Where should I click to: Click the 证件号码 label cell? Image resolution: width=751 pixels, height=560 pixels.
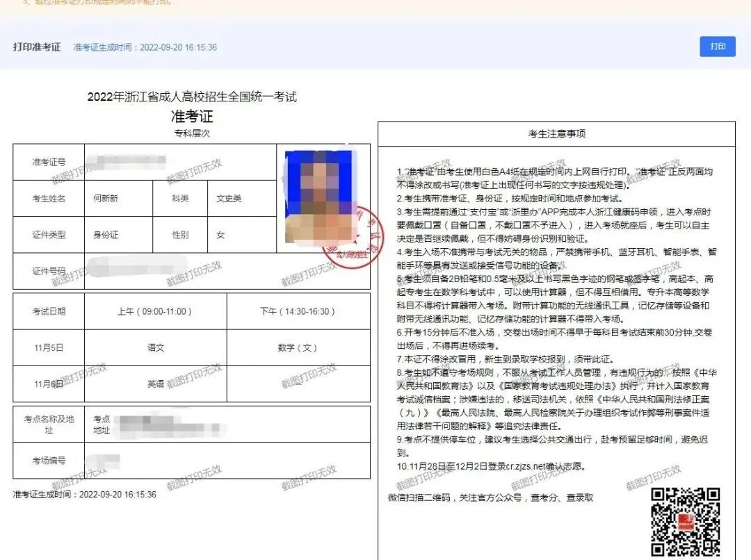(49, 271)
